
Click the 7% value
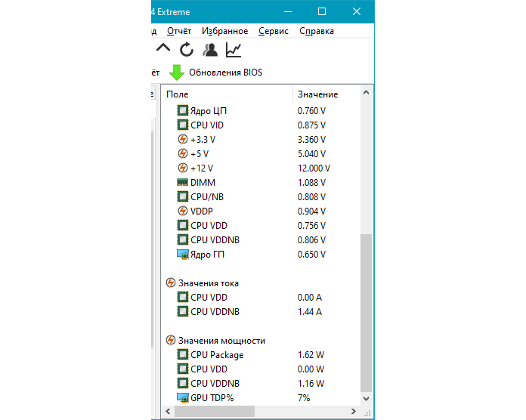304,398
